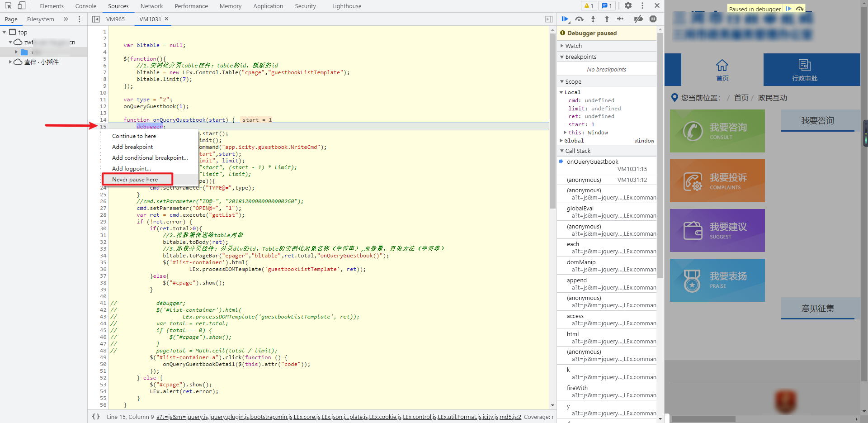Open the 我要表扬 PRAISE card
Viewport: 868px width, 423px height.
tap(717, 280)
